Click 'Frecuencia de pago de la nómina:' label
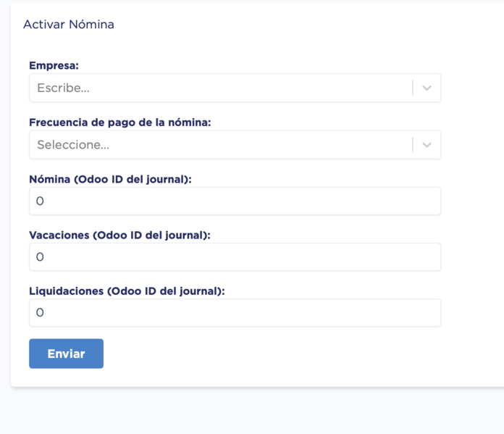504x434 pixels. [x=120, y=122]
